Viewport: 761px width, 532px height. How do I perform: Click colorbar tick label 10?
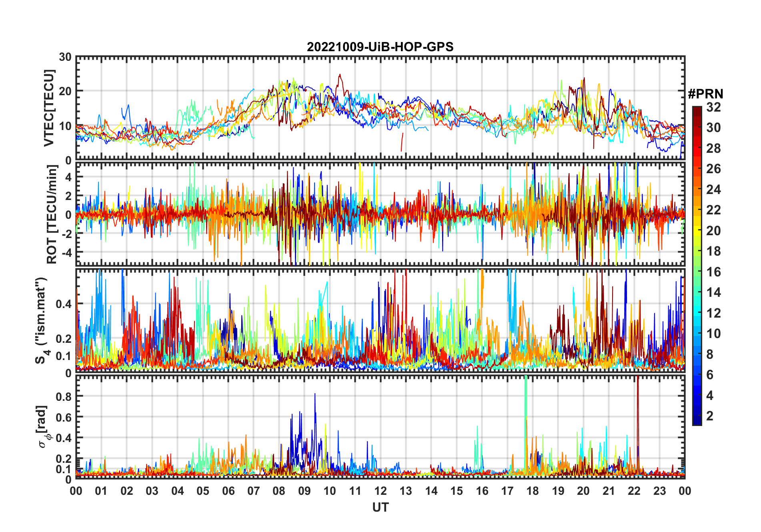pyautogui.click(x=713, y=334)
